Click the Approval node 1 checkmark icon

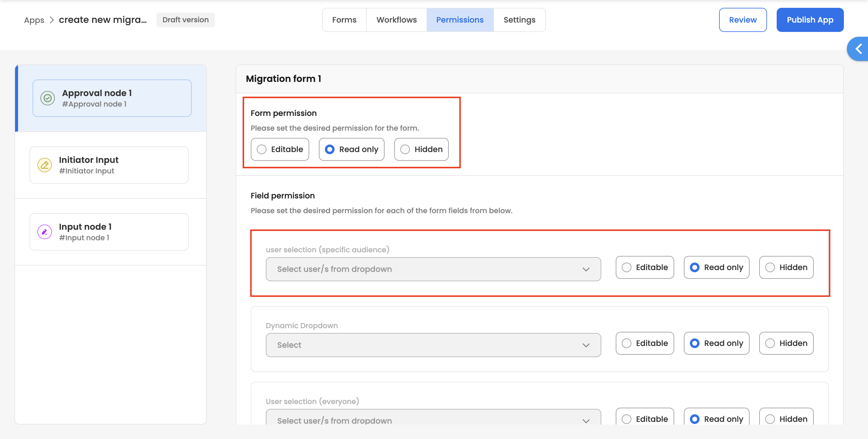click(48, 98)
